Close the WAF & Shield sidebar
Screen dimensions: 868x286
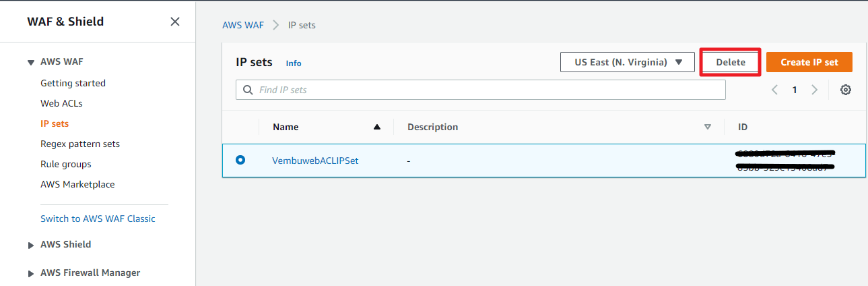[175, 22]
